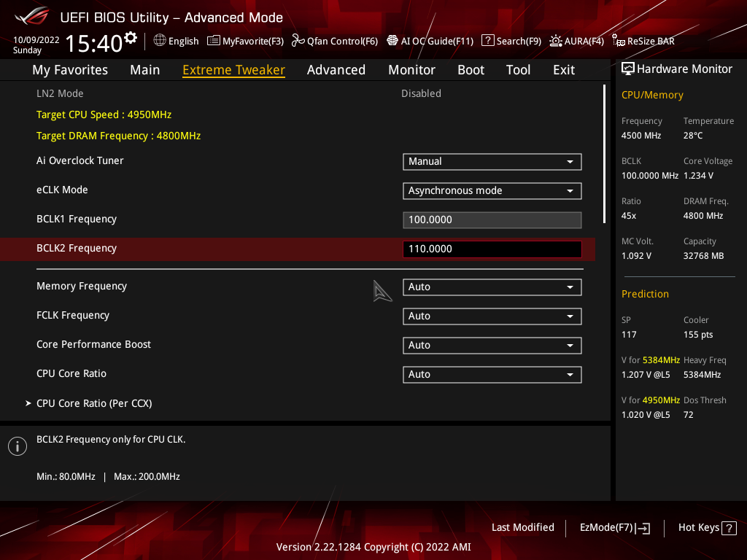
Task: Open AURA(F4) lighting icon
Action: [555, 41]
